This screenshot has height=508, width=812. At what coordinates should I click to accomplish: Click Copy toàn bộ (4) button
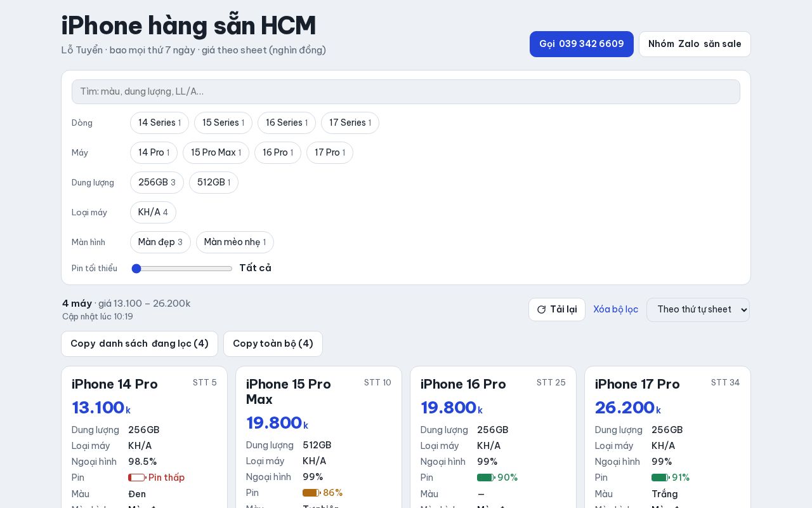click(273, 344)
